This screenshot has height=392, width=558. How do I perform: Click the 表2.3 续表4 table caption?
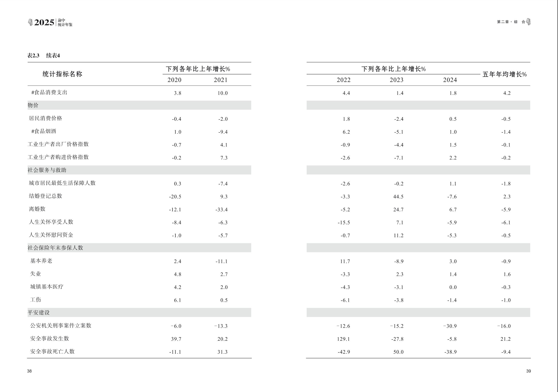click(43, 56)
